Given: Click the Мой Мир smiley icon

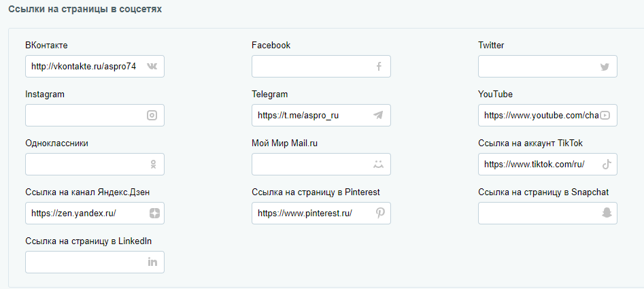Looking at the screenshot, I should point(378,164).
